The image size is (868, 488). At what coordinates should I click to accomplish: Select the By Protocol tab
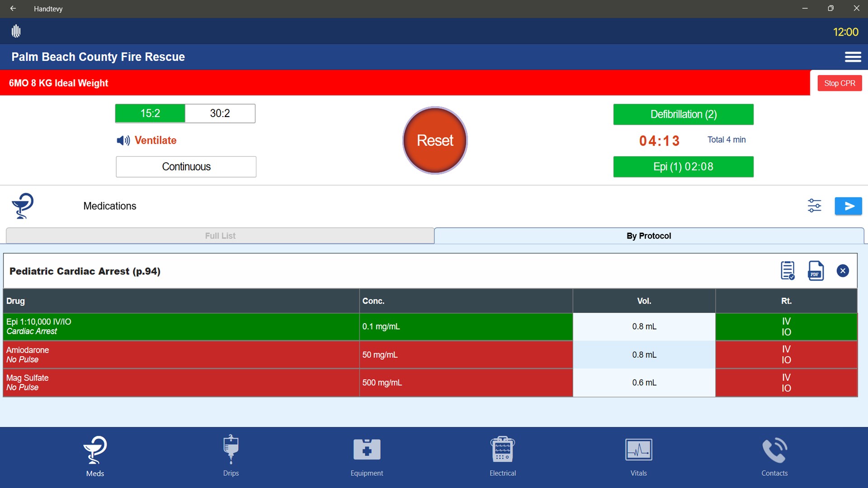coord(648,236)
